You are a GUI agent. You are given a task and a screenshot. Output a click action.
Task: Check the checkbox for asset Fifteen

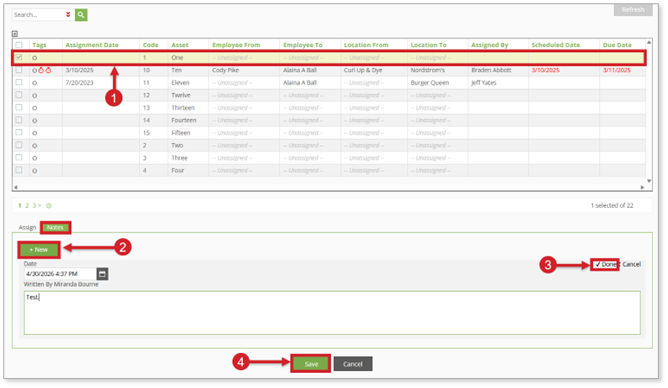(19, 132)
